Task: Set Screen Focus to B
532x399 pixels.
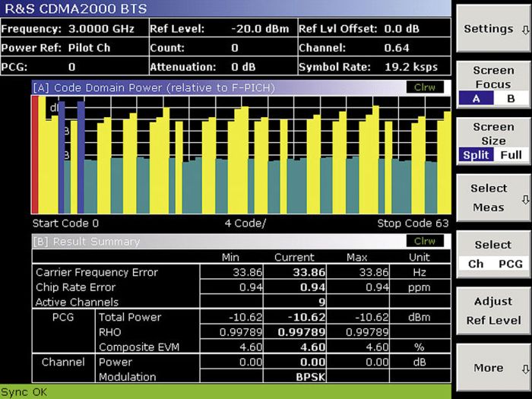Action: click(511, 99)
